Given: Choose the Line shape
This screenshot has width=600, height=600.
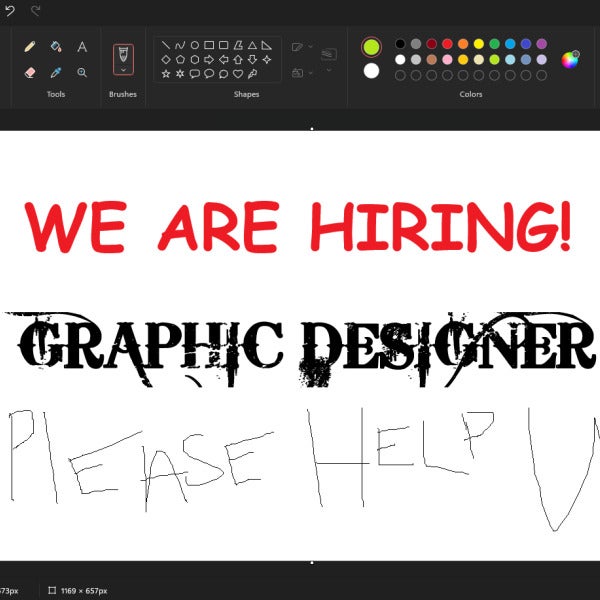Looking at the screenshot, I should point(166,45).
